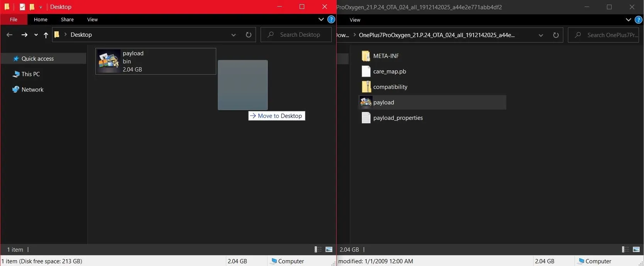Screen dimensions: 644x266
Task: Click the payload file name in Desktop window
Action: click(133, 53)
